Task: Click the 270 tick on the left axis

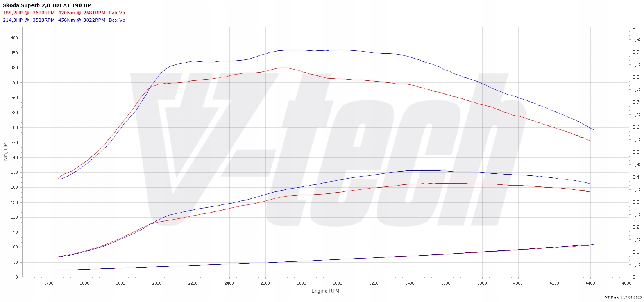Action: coord(14,143)
